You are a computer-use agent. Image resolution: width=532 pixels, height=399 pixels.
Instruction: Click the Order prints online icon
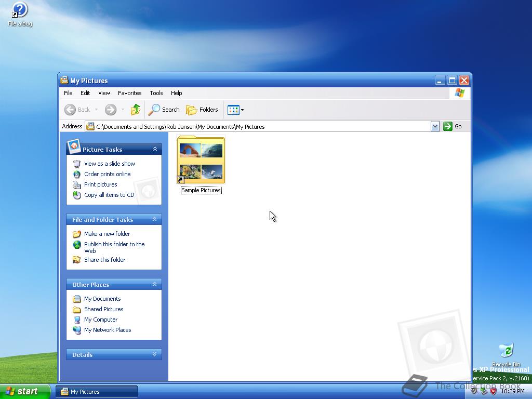click(x=77, y=175)
